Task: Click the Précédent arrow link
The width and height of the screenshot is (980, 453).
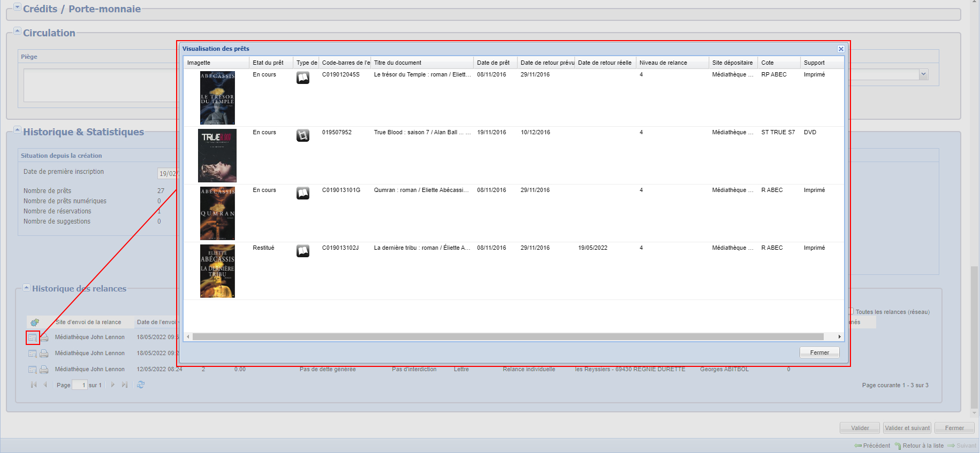Action: click(872, 446)
